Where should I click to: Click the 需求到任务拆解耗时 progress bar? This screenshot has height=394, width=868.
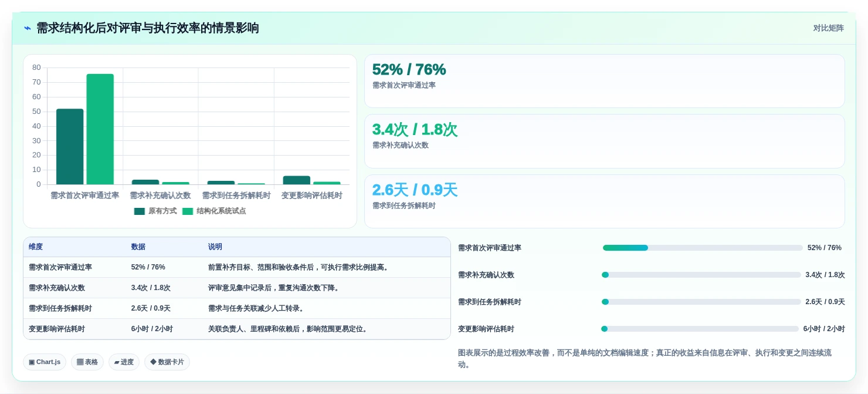701,302
